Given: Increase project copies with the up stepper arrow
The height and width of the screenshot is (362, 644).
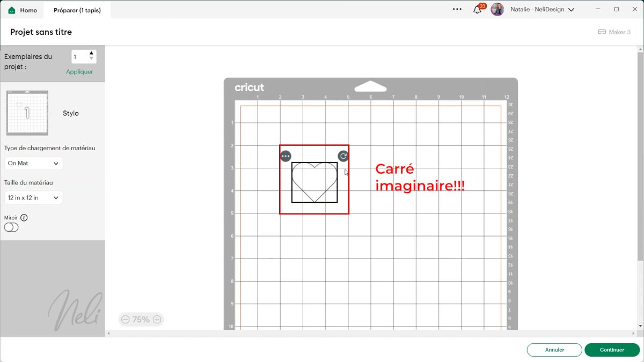Looking at the screenshot, I should (x=92, y=53).
